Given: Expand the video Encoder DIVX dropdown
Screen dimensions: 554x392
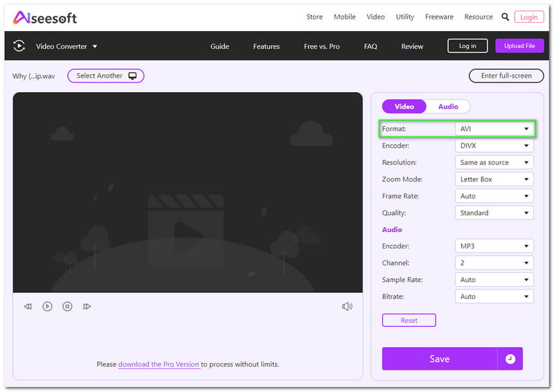Looking at the screenshot, I should click(x=494, y=146).
